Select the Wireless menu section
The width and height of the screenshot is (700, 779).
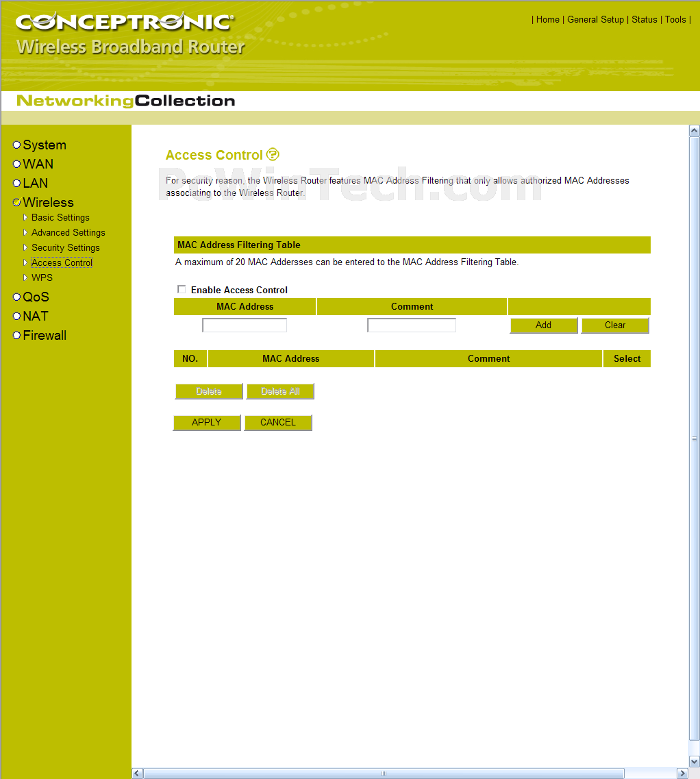point(48,202)
